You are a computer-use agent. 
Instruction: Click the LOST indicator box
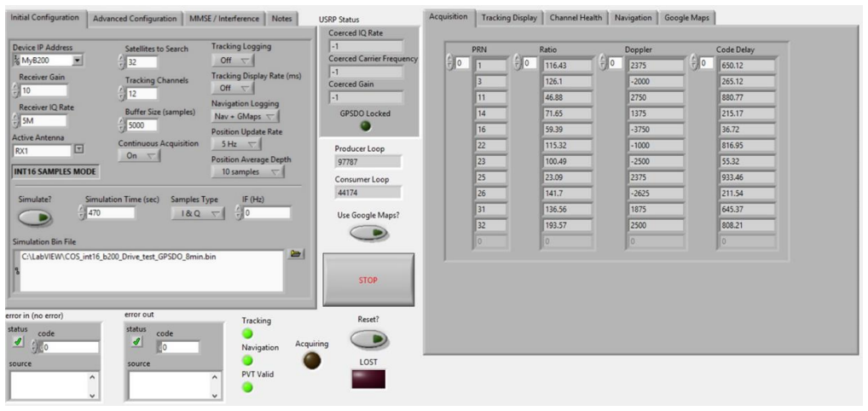click(368, 379)
